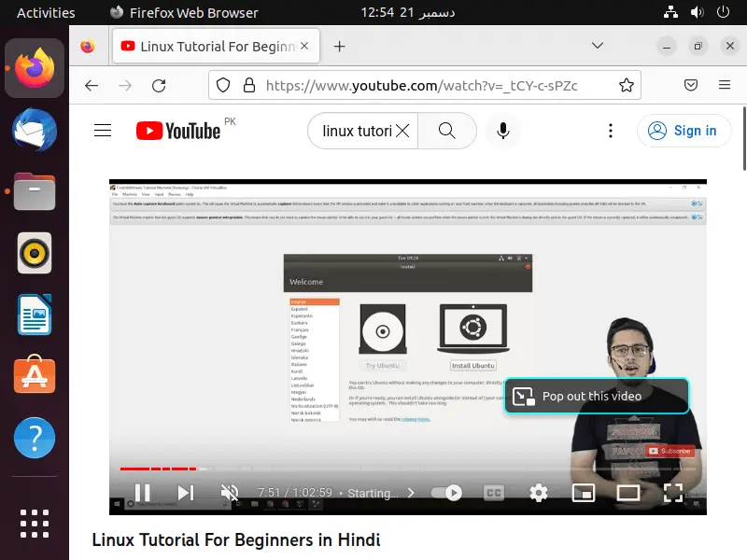Screen dimensions: 747x560
Task: Clear the search query with X
Action: tap(402, 131)
